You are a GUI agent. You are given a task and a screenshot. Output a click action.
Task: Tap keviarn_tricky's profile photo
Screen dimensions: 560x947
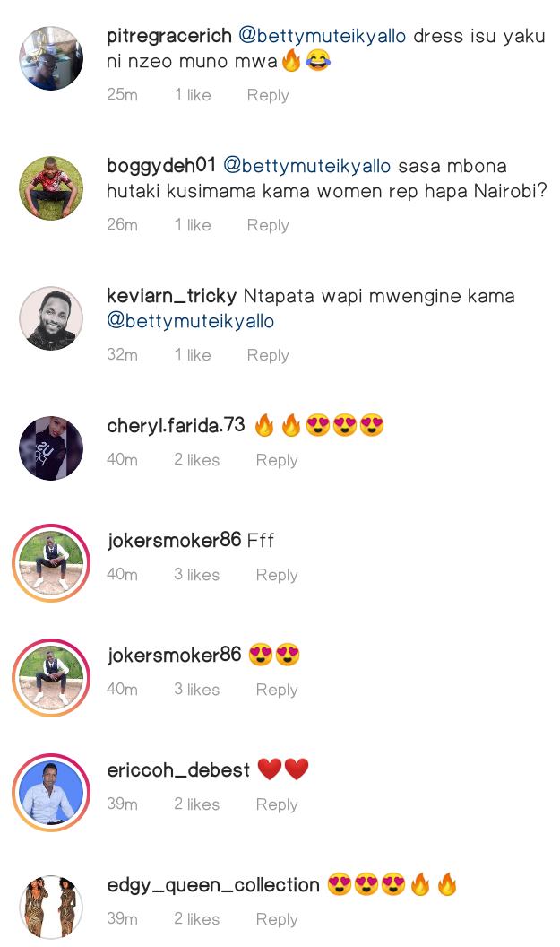(x=51, y=318)
